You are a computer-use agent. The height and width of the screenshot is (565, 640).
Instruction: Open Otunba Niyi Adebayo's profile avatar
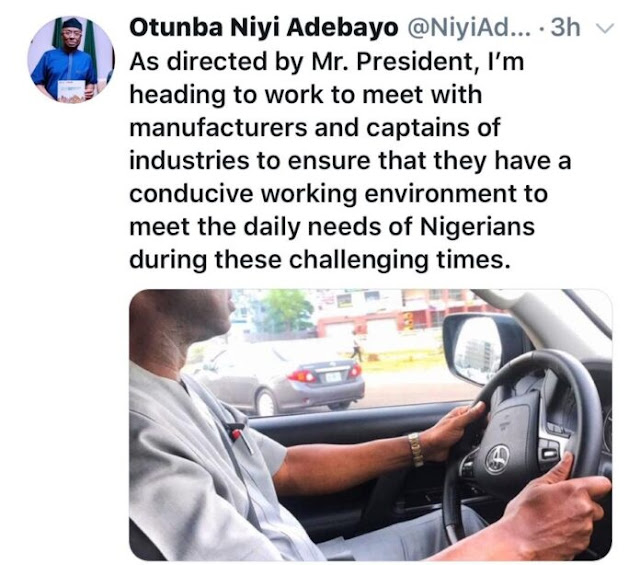[x=70, y=60]
